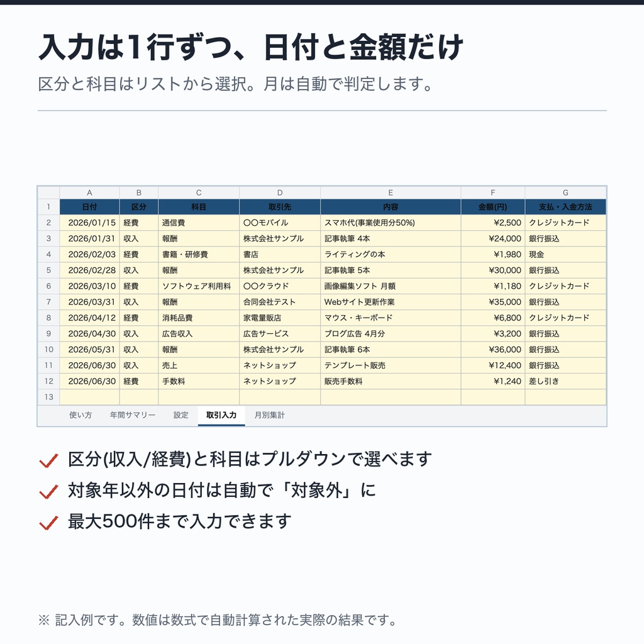The height and width of the screenshot is (644, 644).
Task: Click the 内容 header cell
Action: (391, 207)
